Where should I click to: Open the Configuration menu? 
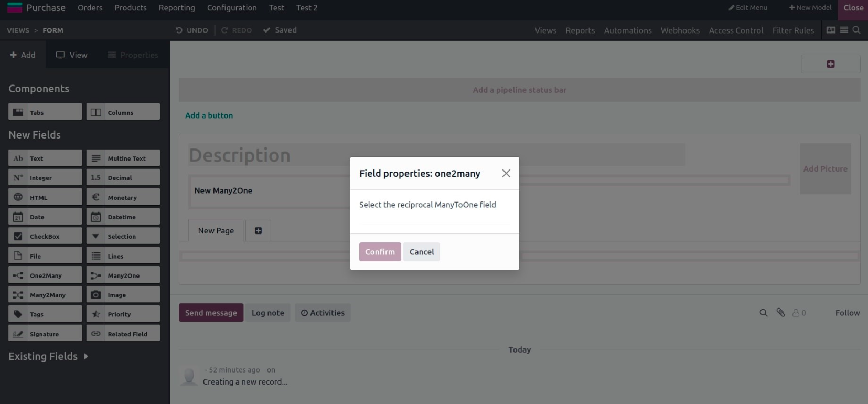[x=232, y=8]
